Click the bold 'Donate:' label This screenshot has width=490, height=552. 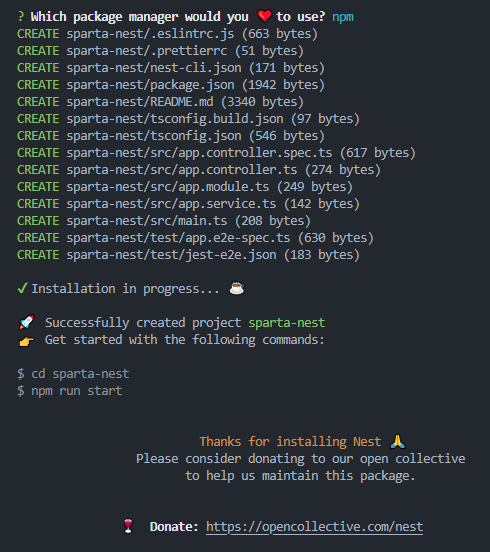click(174, 527)
